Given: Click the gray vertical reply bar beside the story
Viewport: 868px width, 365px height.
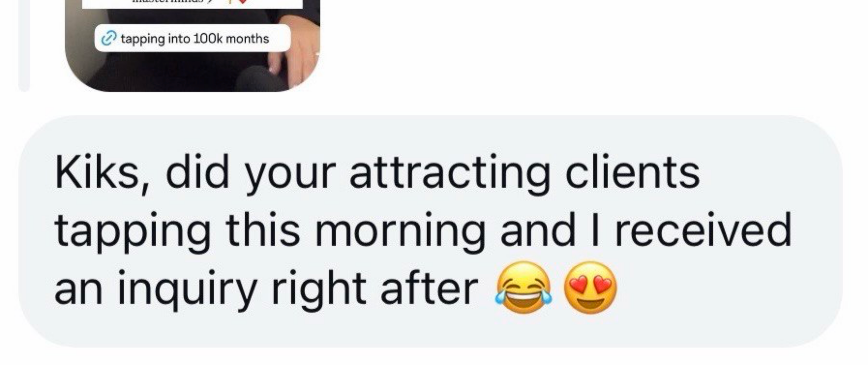Looking at the screenshot, I should coord(24,46).
